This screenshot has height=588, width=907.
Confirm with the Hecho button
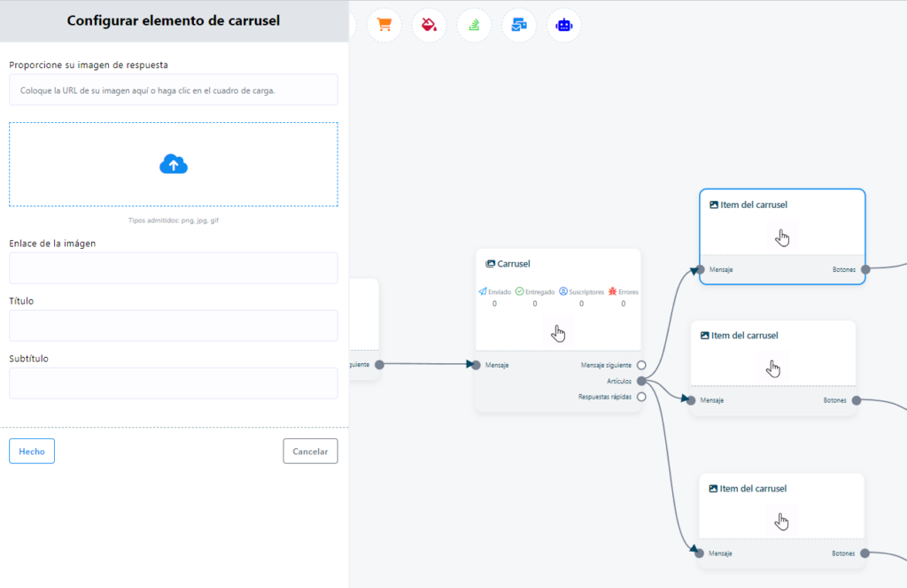coord(32,451)
